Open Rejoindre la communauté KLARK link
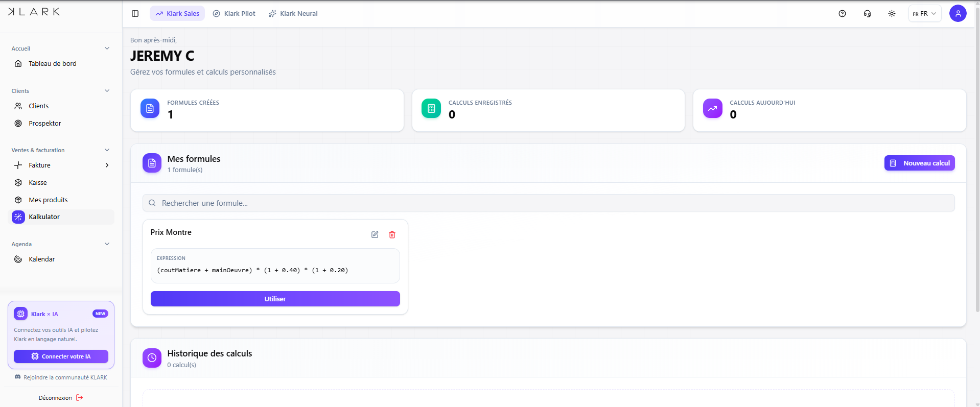 61,377
